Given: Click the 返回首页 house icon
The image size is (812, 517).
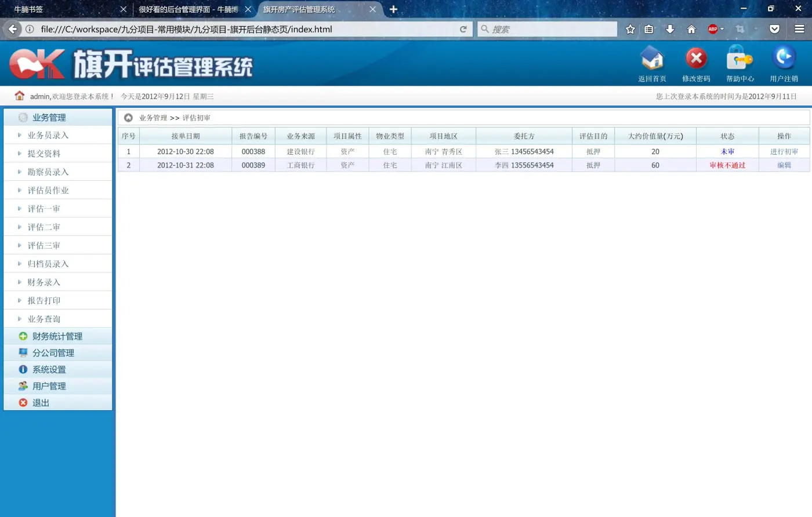Looking at the screenshot, I should coord(652,59).
